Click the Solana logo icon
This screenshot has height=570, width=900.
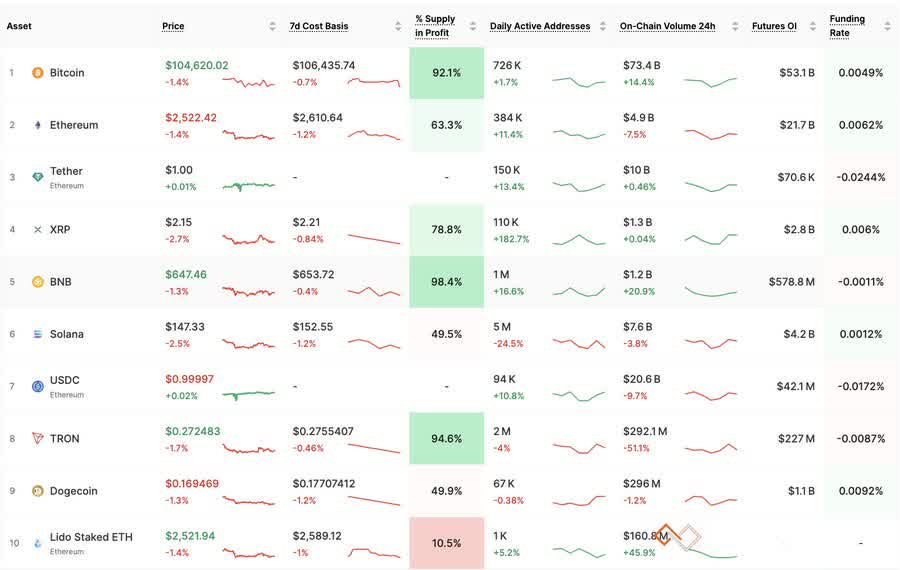click(38, 334)
